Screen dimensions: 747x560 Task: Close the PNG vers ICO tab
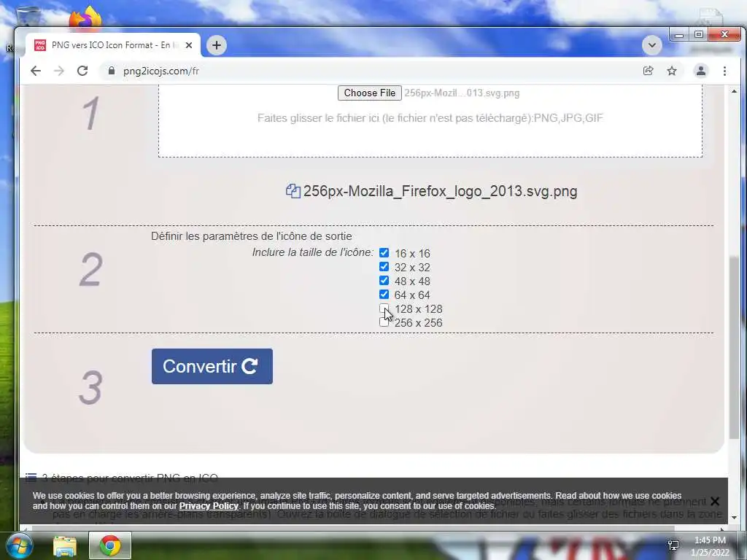click(x=189, y=45)
